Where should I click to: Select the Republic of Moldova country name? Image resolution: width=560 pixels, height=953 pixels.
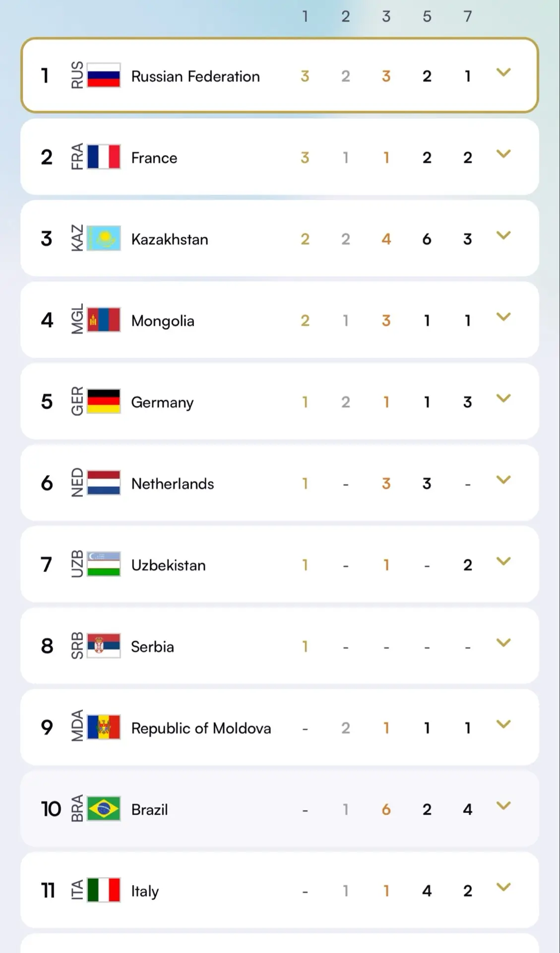pyautogui.click(x=201, y=728)
